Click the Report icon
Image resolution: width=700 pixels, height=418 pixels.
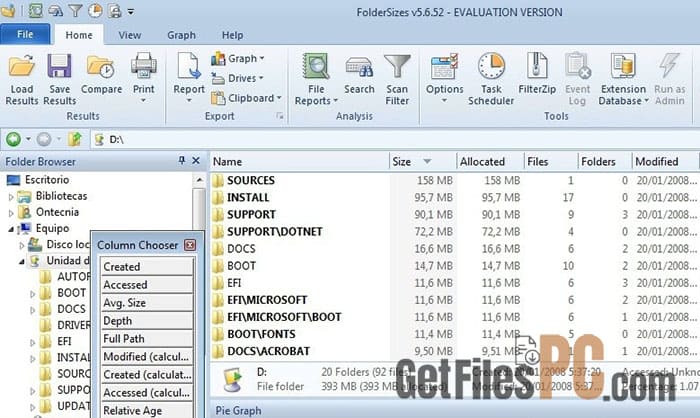click(x=189, y=66)
